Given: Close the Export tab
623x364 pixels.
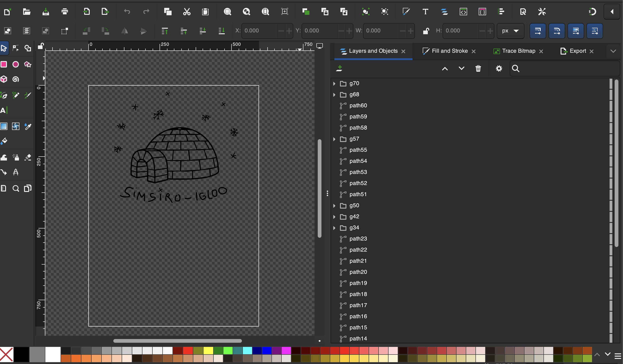Looking at the screenshot, I should tap(592, 51).
